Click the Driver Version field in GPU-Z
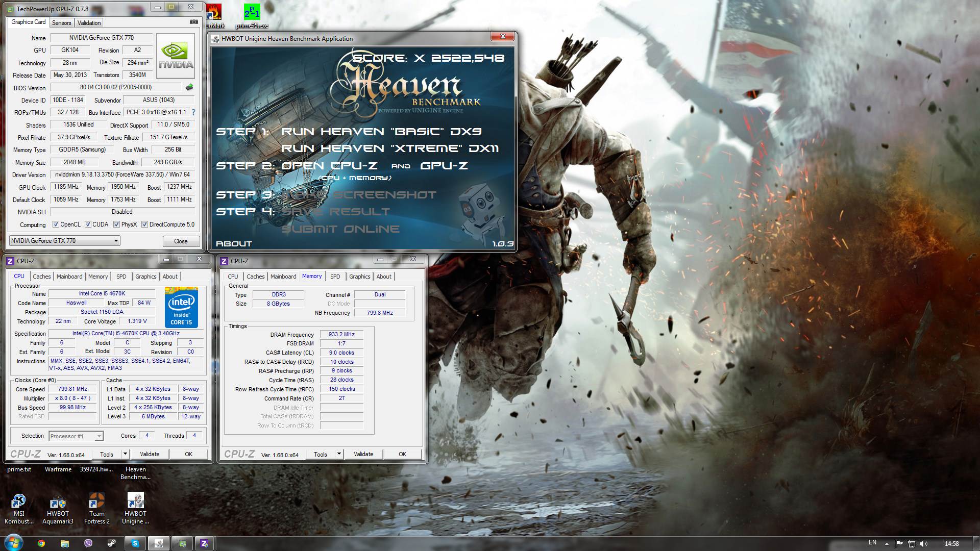 coord(122,174)
